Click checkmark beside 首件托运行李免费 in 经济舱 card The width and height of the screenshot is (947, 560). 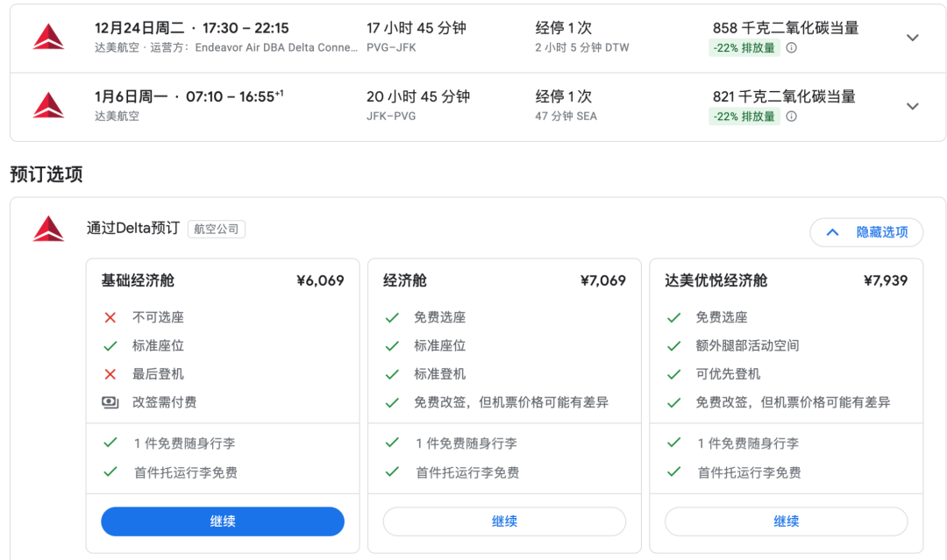click(x=392, y=471)
